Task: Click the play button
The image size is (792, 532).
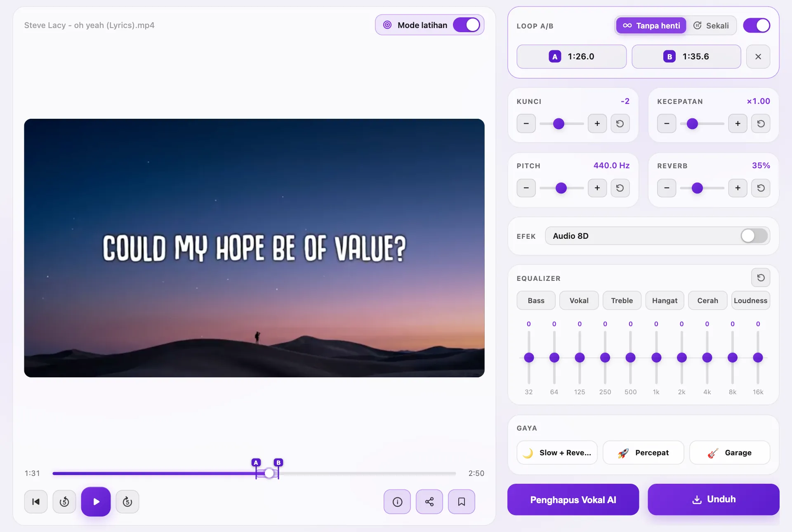Action: coord(96,501)
